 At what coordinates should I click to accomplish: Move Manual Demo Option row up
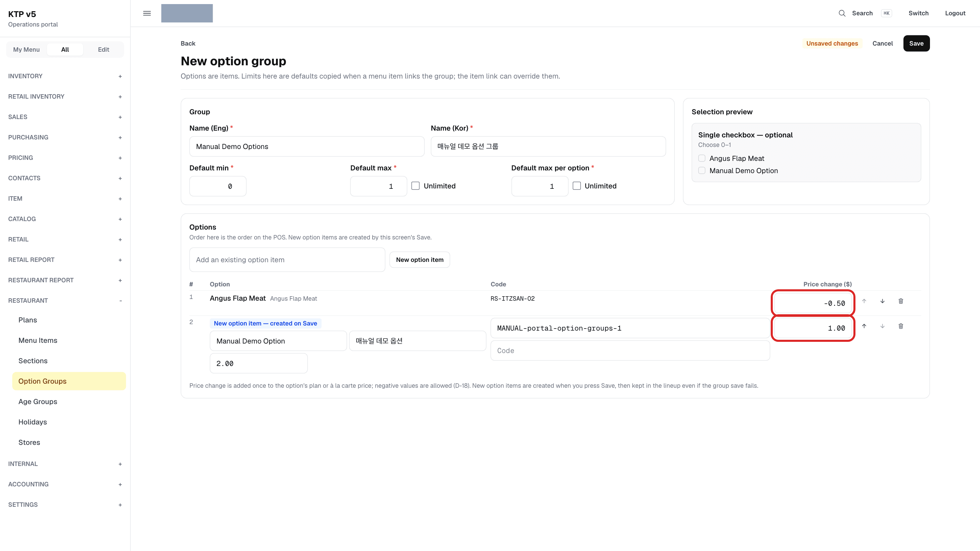pyautogui.click(x=864, y=326)
